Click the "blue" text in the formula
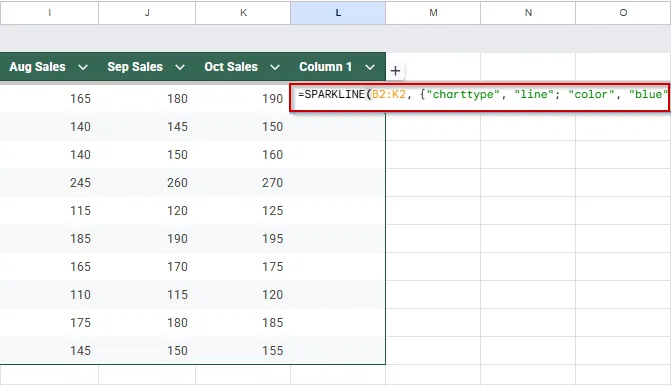The image size is (671, 386). point(648,94)
